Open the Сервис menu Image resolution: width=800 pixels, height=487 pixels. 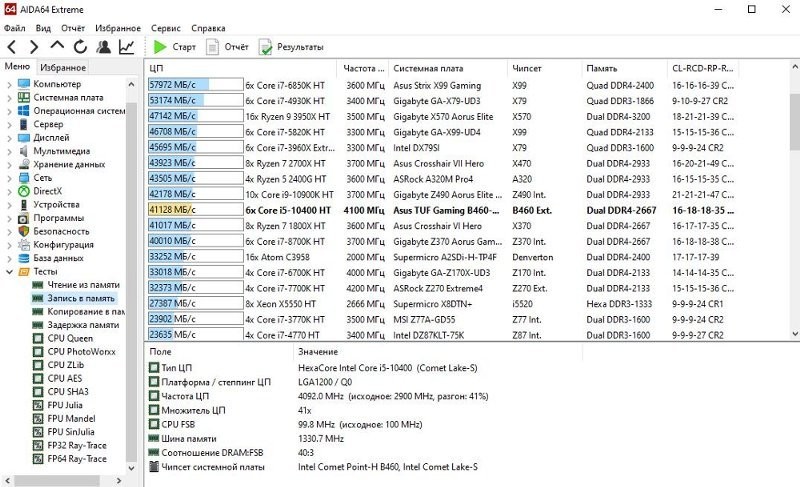(x=166, y=28)
